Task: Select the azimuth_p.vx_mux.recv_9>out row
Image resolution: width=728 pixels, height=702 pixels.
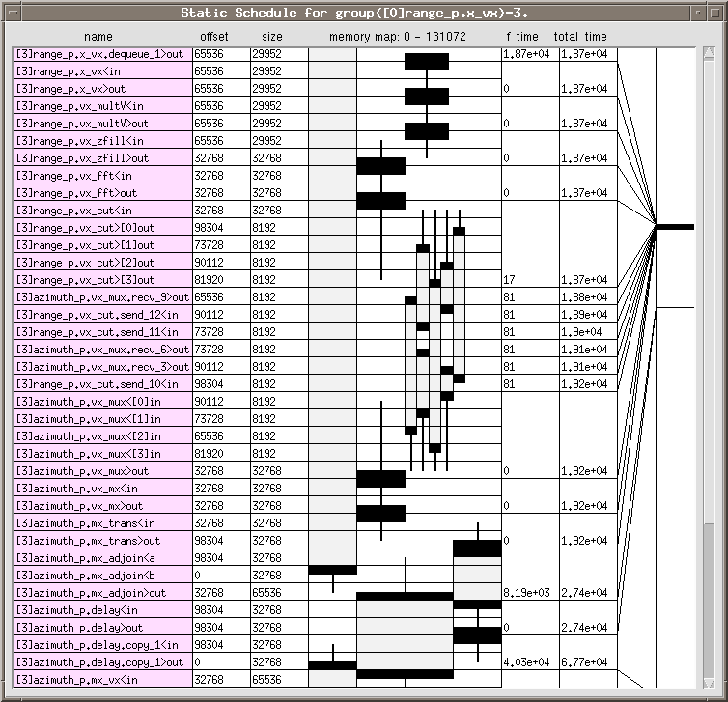Action: (100, 297)
